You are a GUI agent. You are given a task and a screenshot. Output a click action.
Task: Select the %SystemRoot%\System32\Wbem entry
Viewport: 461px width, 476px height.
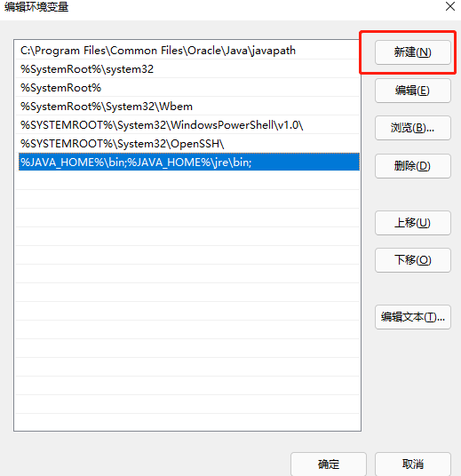coord(187,107)
